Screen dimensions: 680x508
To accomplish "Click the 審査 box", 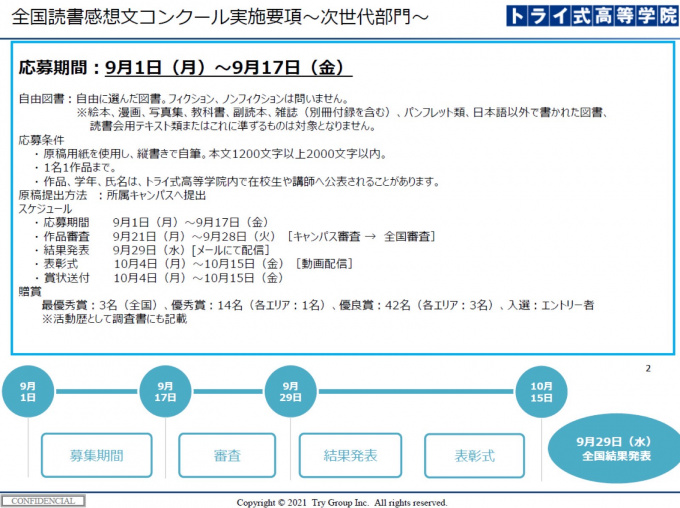I will (x=227, y=455).
